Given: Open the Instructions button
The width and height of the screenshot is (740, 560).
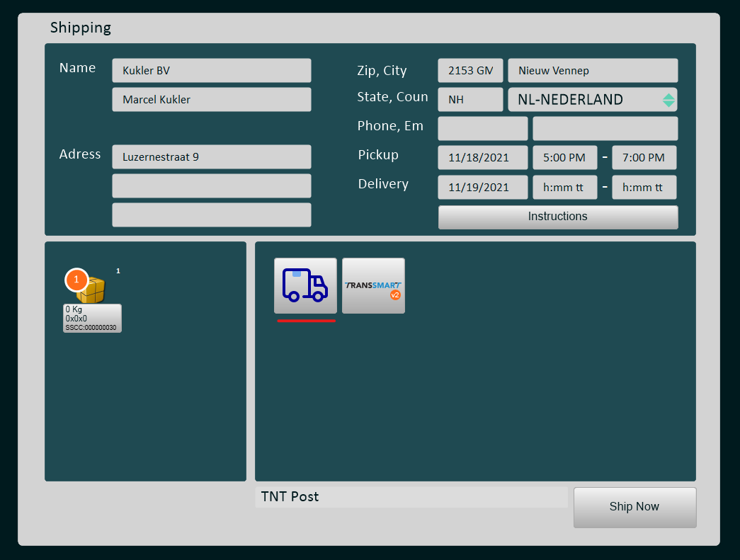Looking at the screenshot, I should (557, 217).
